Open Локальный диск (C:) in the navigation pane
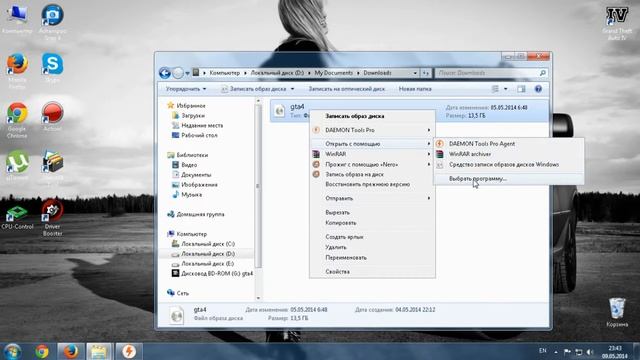This screenshot has width=640, height=360. pos(208,244)
